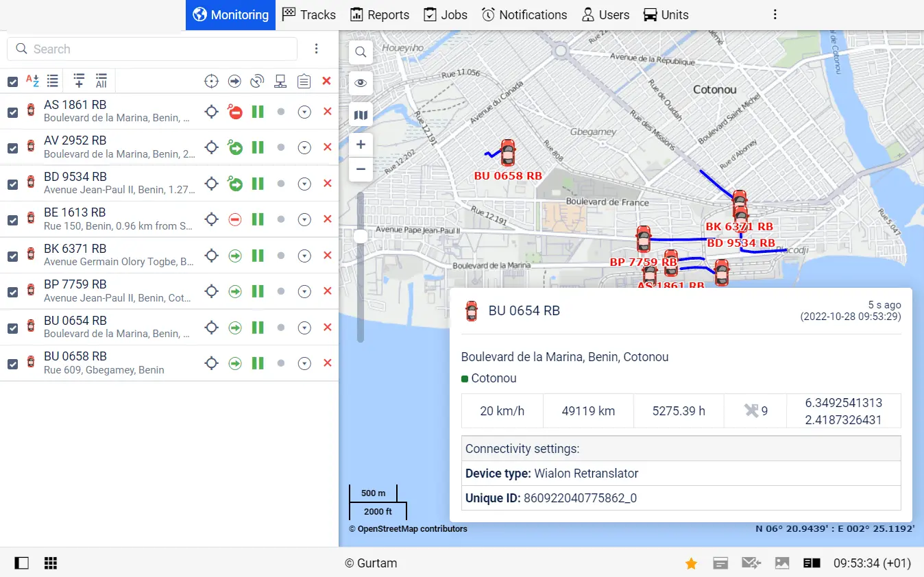Click the header watch-on-map target icon

[211, 82]
